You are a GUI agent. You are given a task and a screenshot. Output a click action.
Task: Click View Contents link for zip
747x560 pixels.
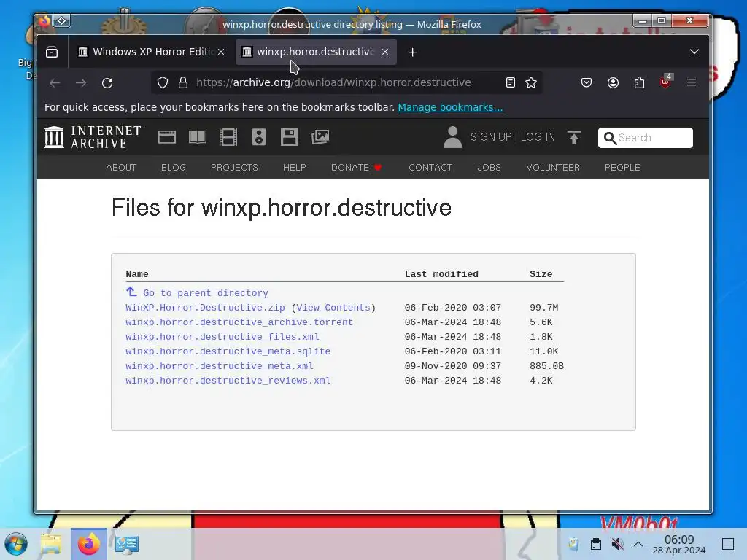point(333,308)
